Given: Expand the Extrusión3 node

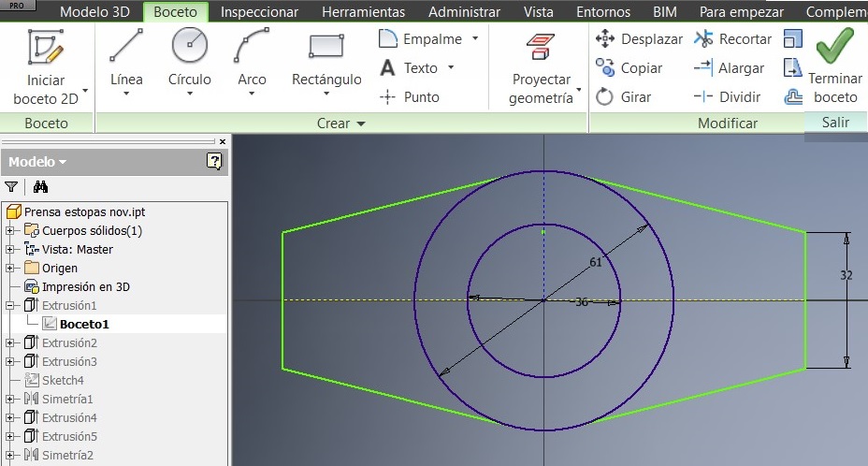Looking at the screenshot, I should tap(9, 362).
